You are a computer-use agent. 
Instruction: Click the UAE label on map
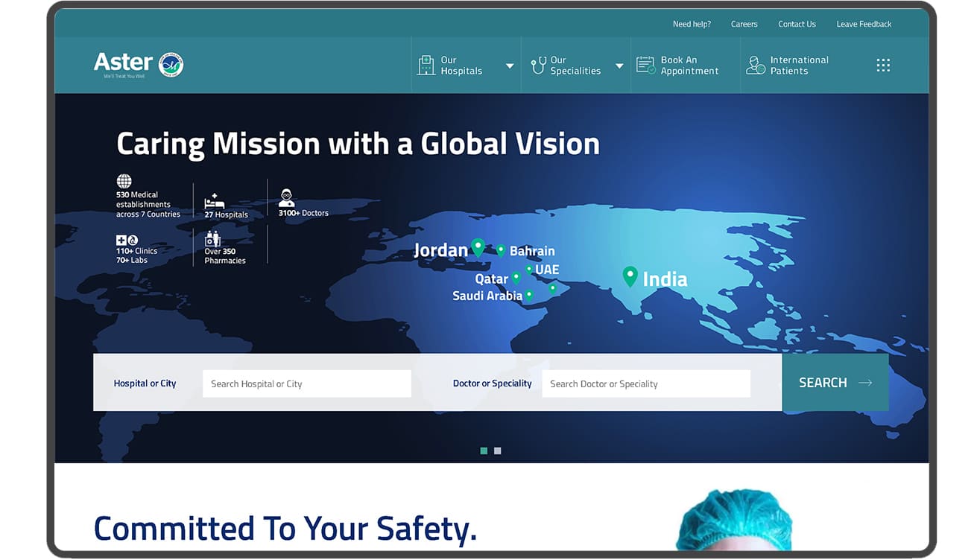pos(547,270)
